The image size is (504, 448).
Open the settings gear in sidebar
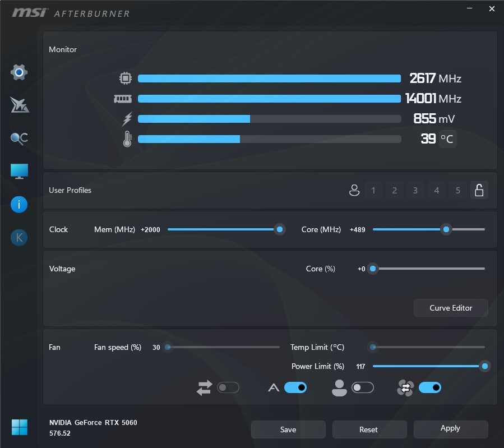click(x=19, y=72)
